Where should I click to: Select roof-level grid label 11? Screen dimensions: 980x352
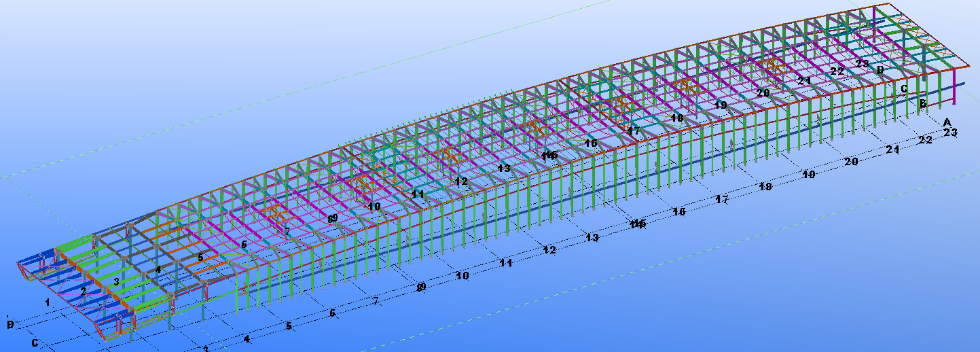(x=418, y=194)
